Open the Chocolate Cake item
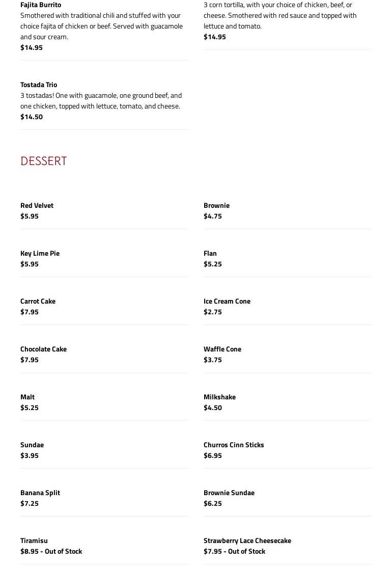 43,349
